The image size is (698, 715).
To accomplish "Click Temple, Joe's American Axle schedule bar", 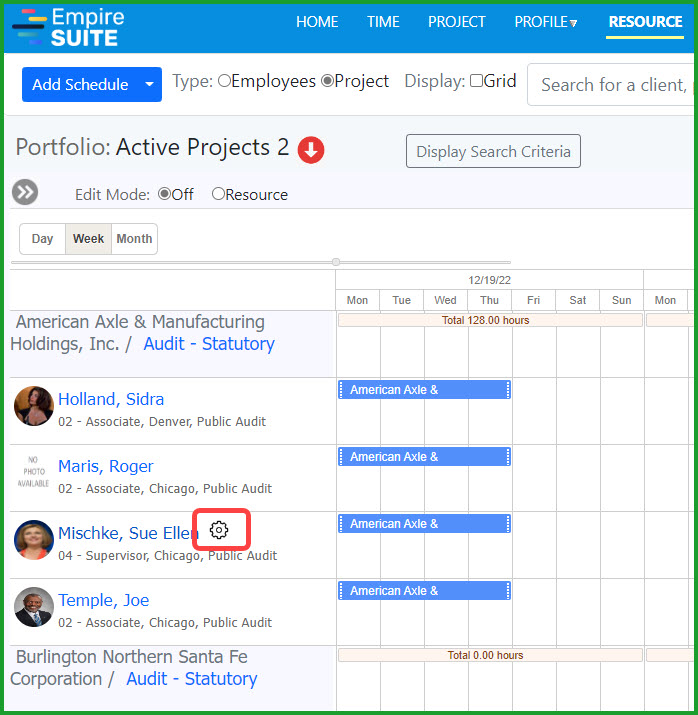I will tap(424, 591).
